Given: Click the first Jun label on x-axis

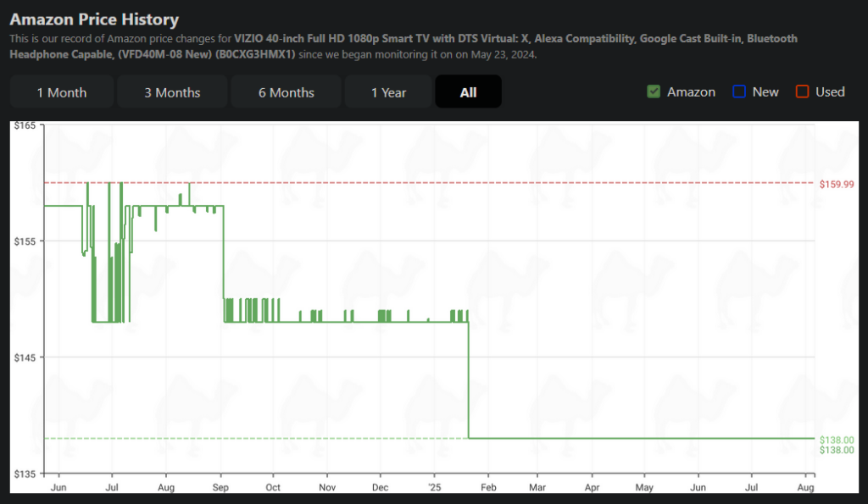Looking at the screenshot, I should pyautogui.click(x=58, y=487).
